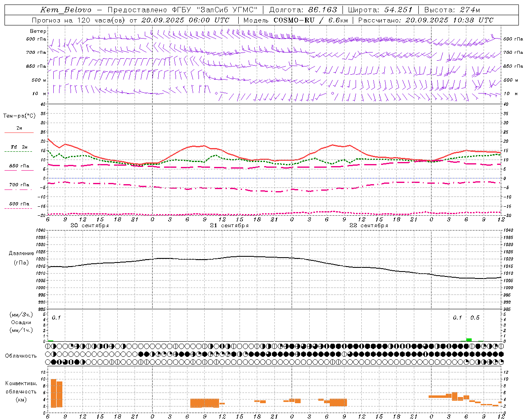Select the (мм/1ч.) precipitation unit label

tap(21, 330)
